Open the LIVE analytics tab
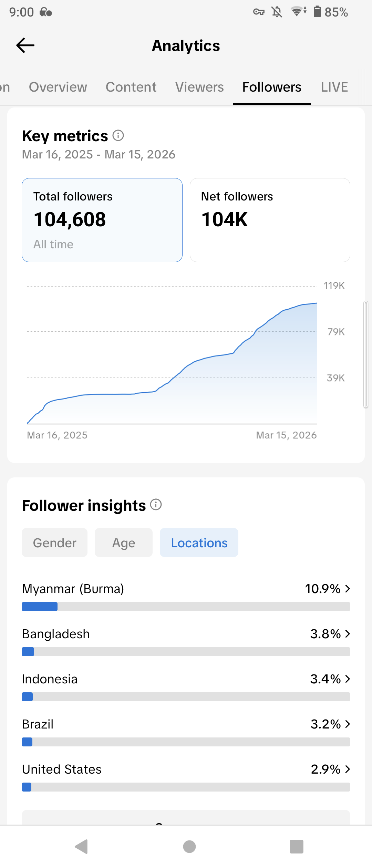Viewport: 372px width, 868px height. coord(334,87)
